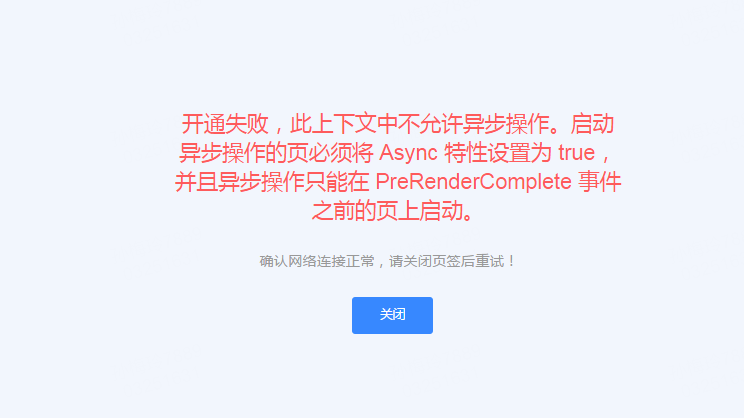
Task: Click the 失败 characters in the heading
Action: pyautogui.click(x=247, y=124)
